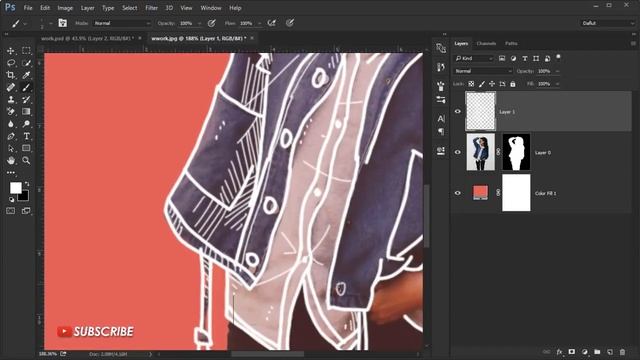
Task: Select the Crop tool
Action: click(x=11, y=75)
